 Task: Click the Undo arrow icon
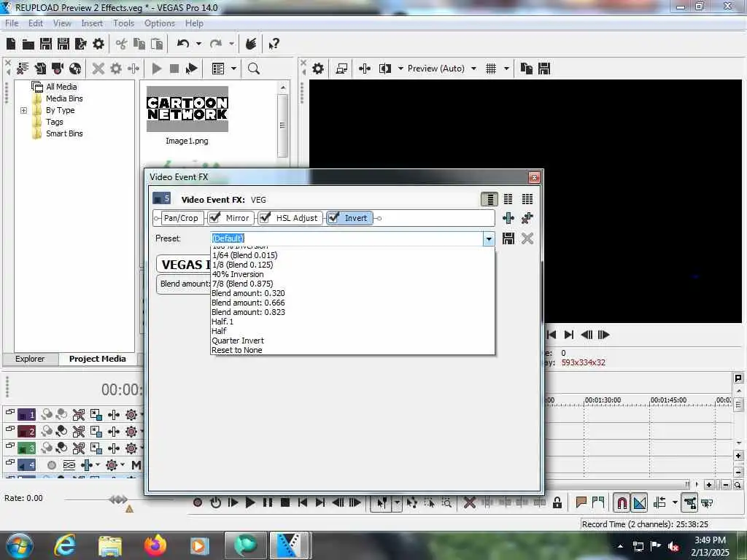point(182,44)
